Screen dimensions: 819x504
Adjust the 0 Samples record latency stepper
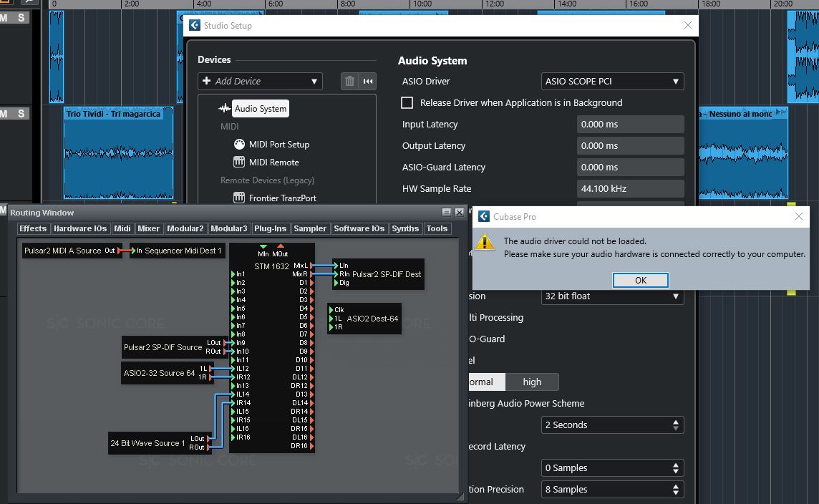click(x=676, y=468)
